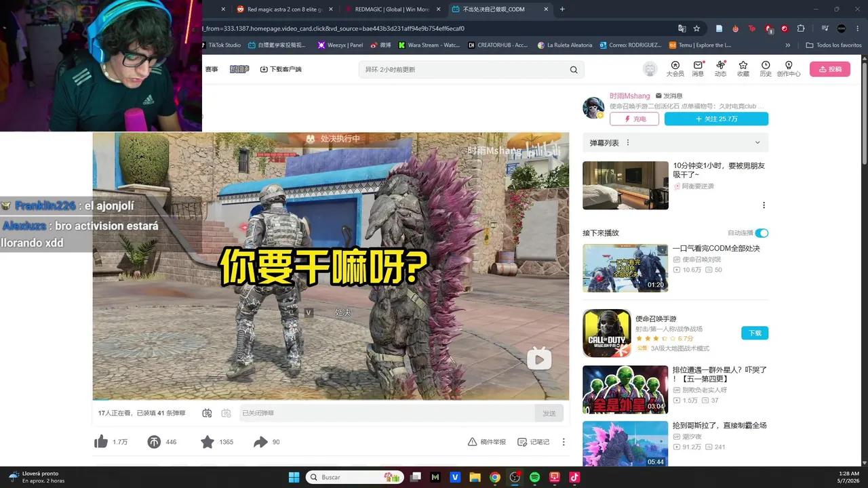The height and width of the screenshot is (488, 868).
Task: Click the 赛事 nav menu item
Action: [x=212, y=69]
